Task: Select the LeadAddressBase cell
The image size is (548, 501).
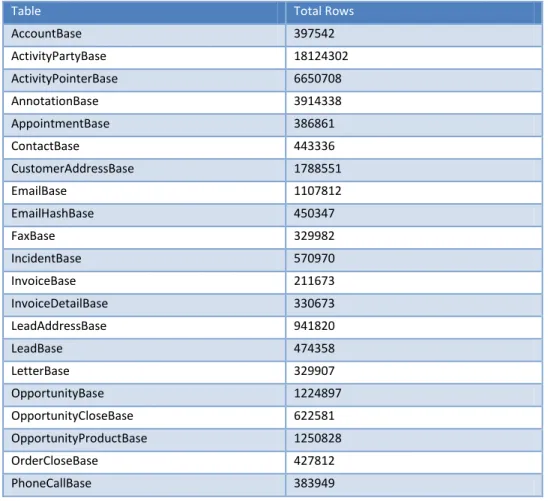Action: click(x=144, y=327)
